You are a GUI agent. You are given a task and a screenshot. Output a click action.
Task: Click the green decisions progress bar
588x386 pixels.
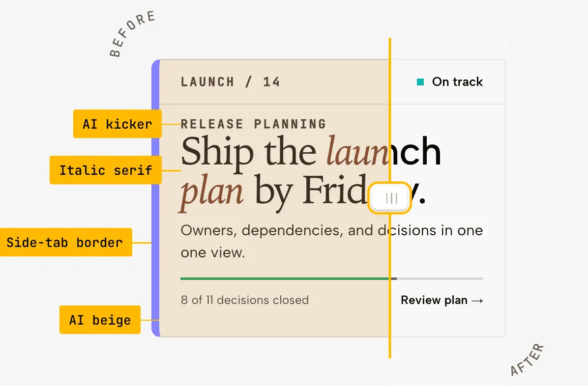pyautogui.click(x=285, y=278)
